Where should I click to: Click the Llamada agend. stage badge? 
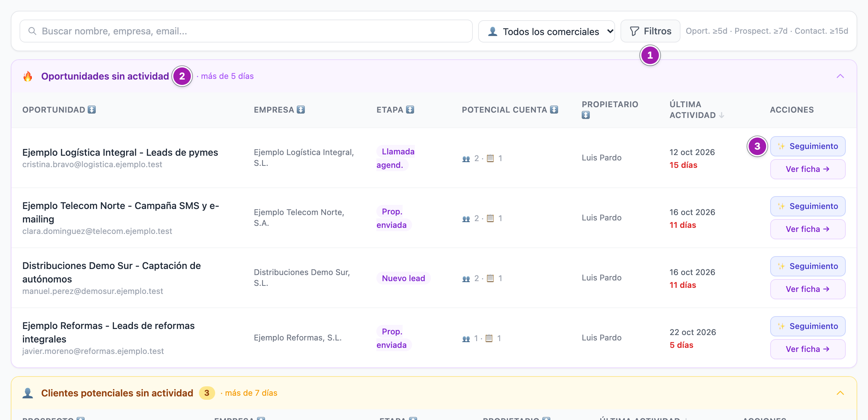coord(396,158)
